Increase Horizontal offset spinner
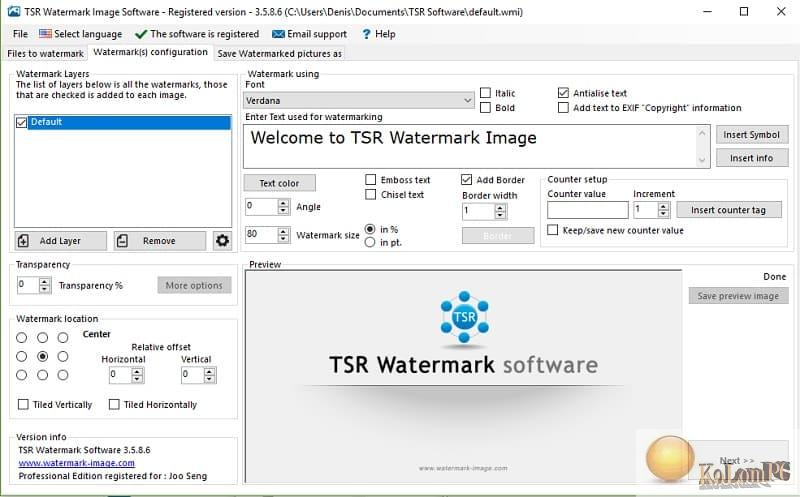The height and width of the screenshot is (497, 800). (137, 372)
